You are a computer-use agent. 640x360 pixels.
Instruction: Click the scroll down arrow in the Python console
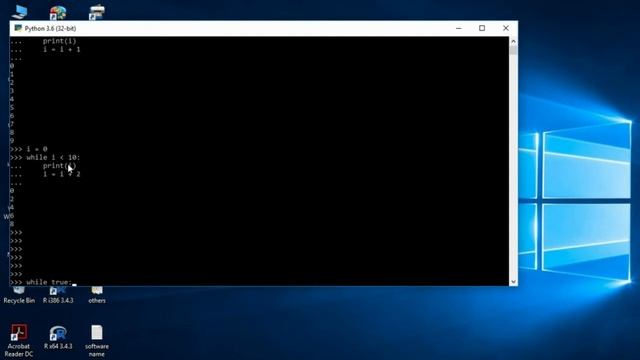point(513,282)
